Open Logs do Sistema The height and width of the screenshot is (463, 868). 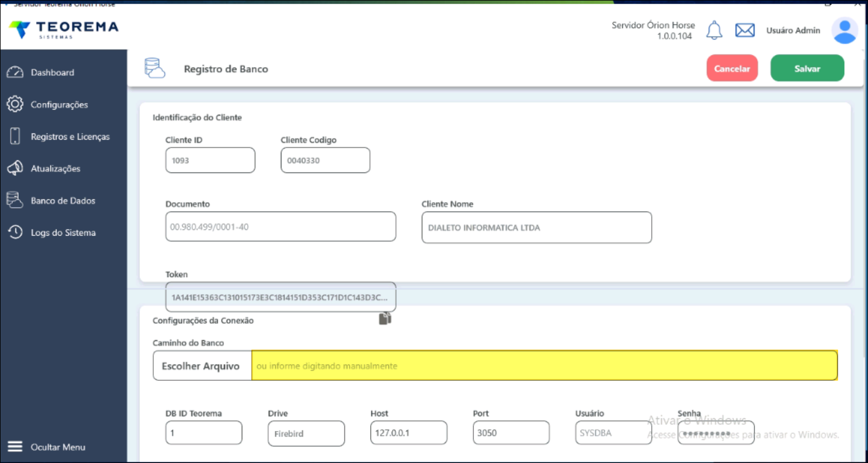pos(64,232)
